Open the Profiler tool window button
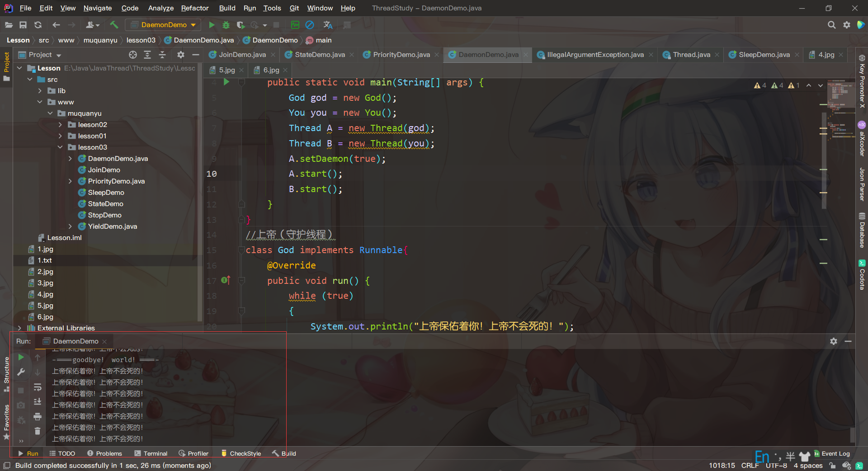The height and width of the screenshot is (471, 868). 193,453
